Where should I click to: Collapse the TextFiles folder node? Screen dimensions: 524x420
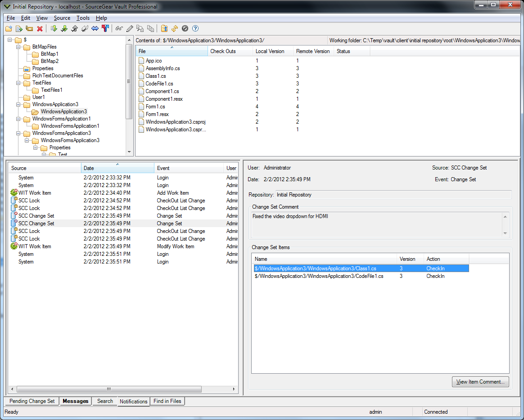pyautogui.click(x=18, y=83)
